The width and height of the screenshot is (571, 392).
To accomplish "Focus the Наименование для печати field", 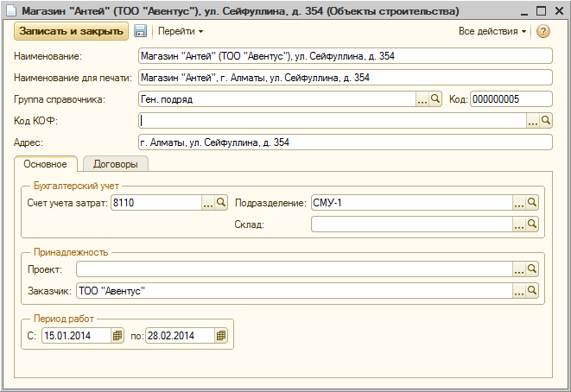I will point(344,78).
